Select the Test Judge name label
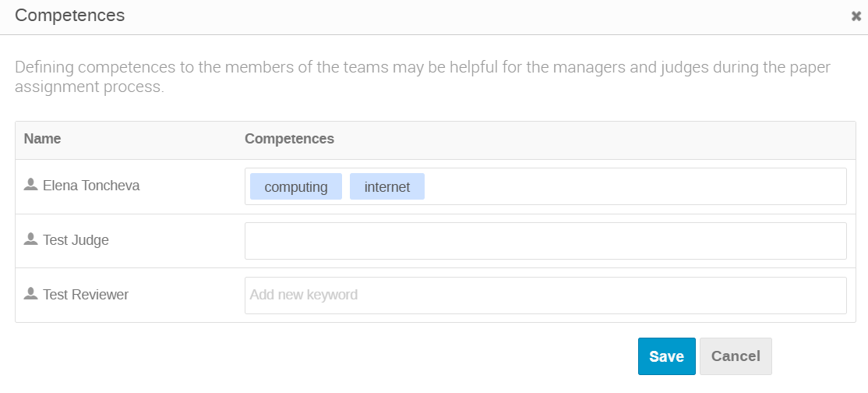 (x=76, y=240)
